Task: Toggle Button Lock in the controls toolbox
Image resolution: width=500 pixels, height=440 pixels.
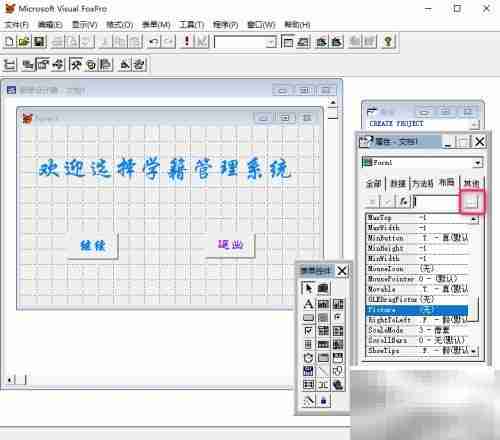Action: [323, 400]
